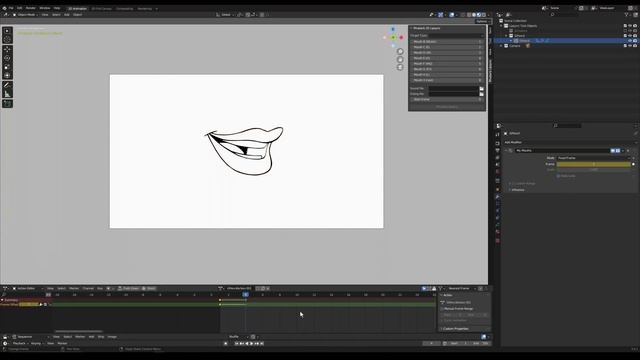Select the Move tool
This screenshot has height=360, width=640.
point(7,49)
